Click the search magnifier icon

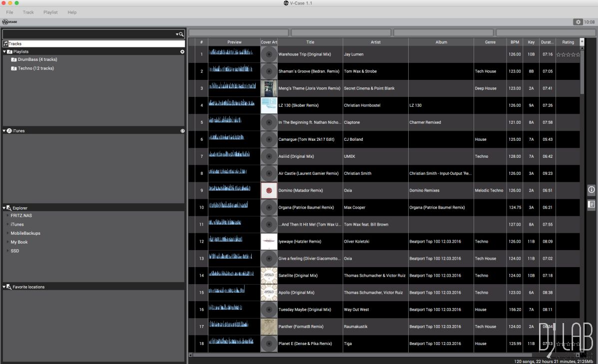181,34
